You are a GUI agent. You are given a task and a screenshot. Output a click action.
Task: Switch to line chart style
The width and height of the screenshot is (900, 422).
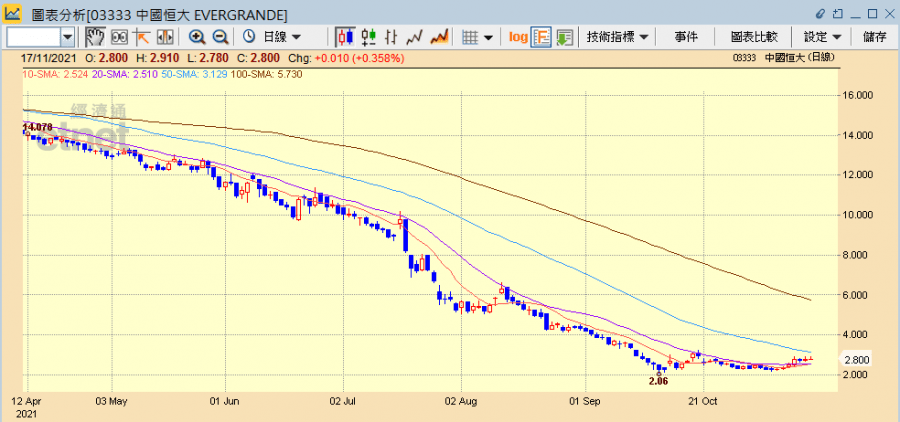tap(416, 37)
